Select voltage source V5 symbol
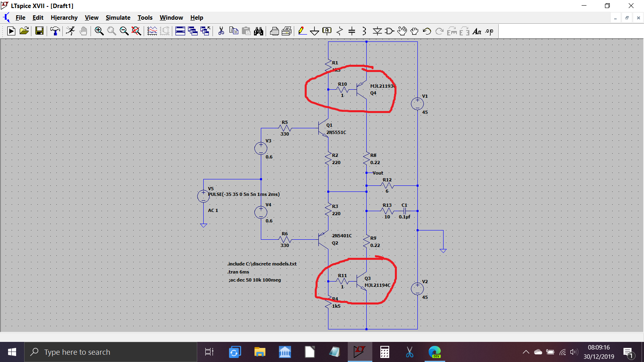The height and width of the screenshot is (362, 644). click(204, 196)
